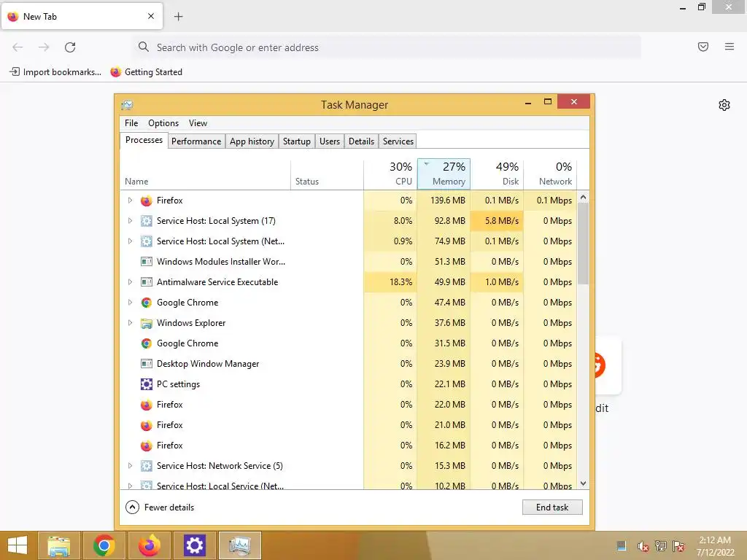
Task: Open Google Chrome from the taskbar
Action: pos(104,545)
